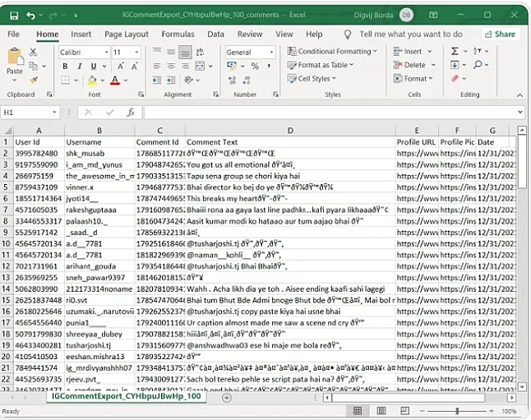Adjust the zoom slider
531x420 pixels.
[x=457, y=411]
